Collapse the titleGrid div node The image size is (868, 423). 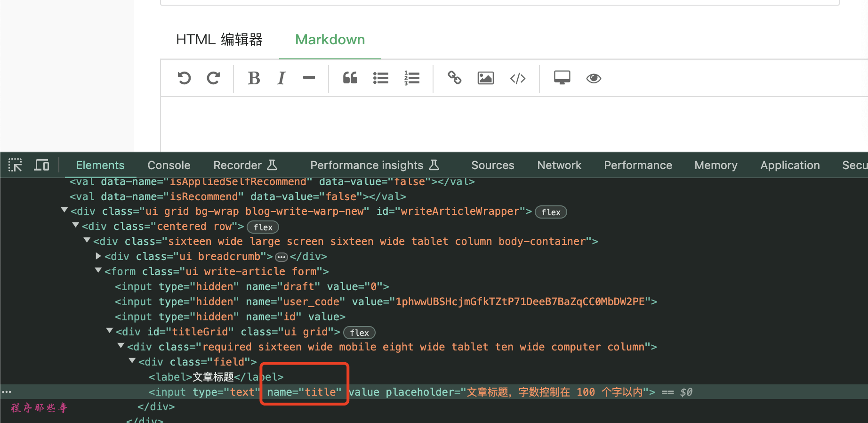(x=110, y=331)
